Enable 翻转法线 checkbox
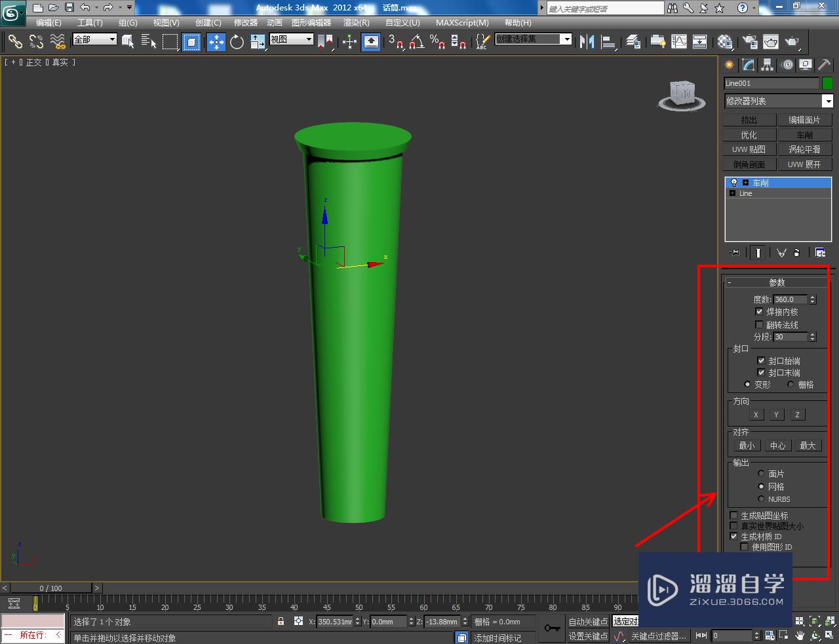Image resolution: width=839 pixels, height=644 pixels. tap(759, 324)
